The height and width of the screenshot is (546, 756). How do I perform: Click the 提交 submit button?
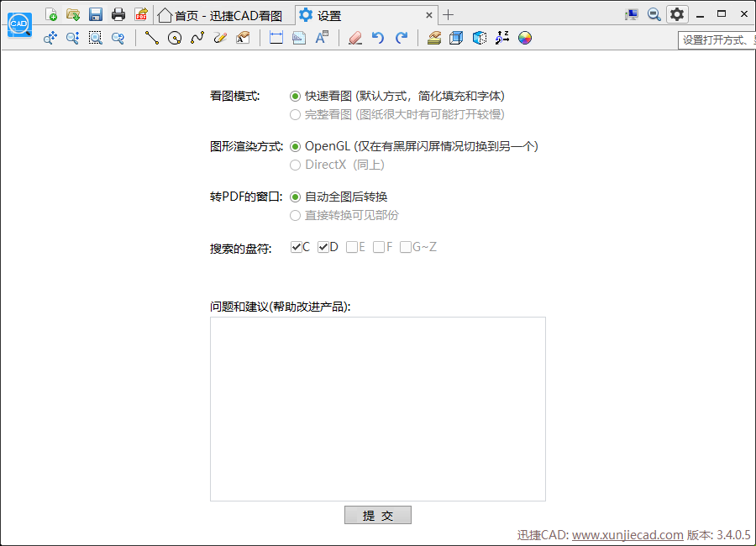[x=378, y=515]
